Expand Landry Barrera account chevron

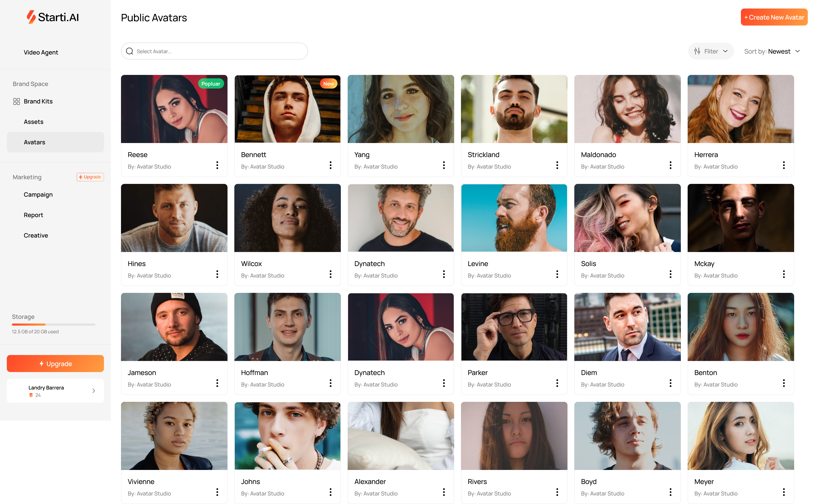(94, 391)
